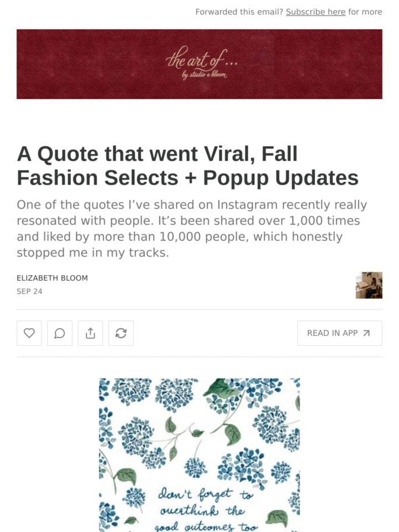Click 'by studio e bloom' tagline text
This screenshot has height=532, width=399.
[x=204, y=75]
